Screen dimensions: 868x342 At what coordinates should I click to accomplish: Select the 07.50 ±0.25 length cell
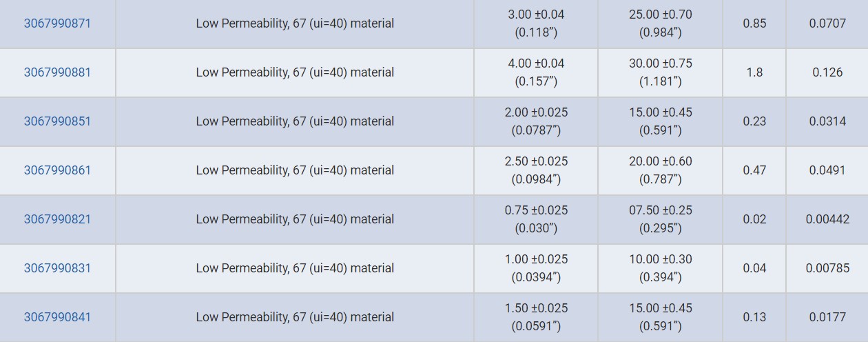[x=660, y=219]
